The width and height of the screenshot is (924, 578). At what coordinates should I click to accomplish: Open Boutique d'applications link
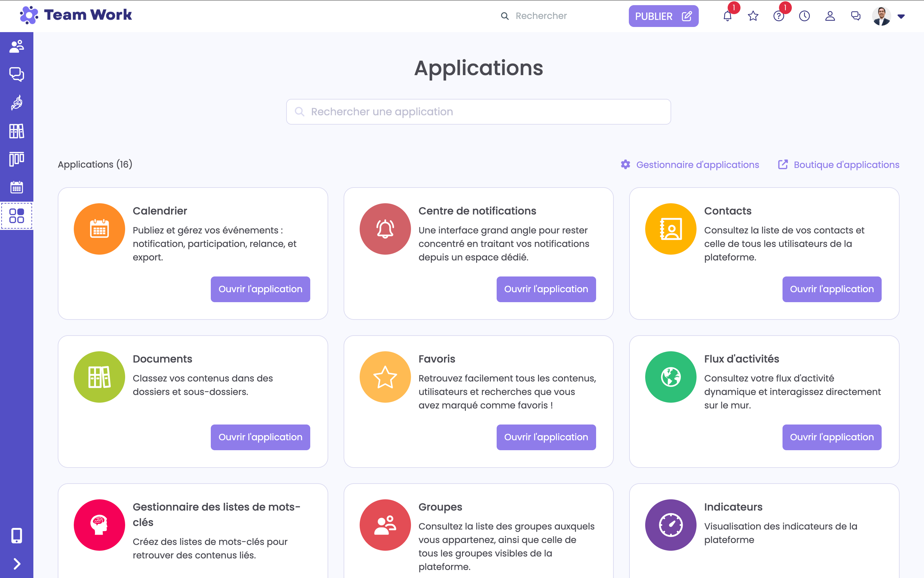pyautogui.click(x=839, y=165)
